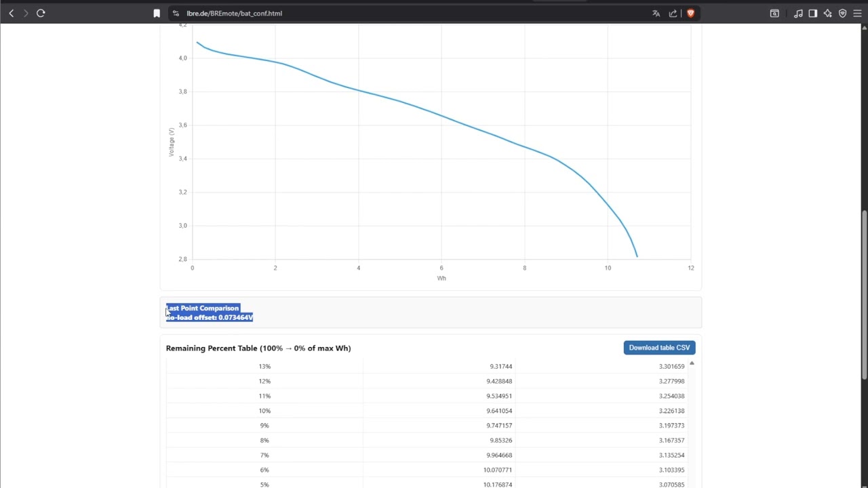Screen dimensions: 868x488
Task: Open the tab search icon
Action: click(x=774, y=13)
